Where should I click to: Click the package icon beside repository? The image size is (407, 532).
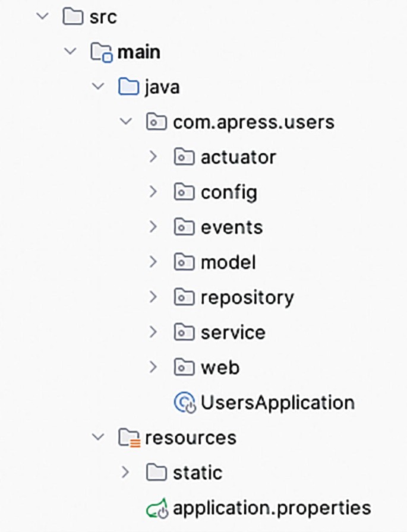pos(185,297)
